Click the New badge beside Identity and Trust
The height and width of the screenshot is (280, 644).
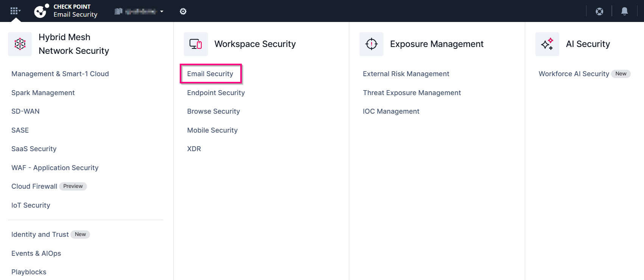pyautogui.click(x=80, y=235)
